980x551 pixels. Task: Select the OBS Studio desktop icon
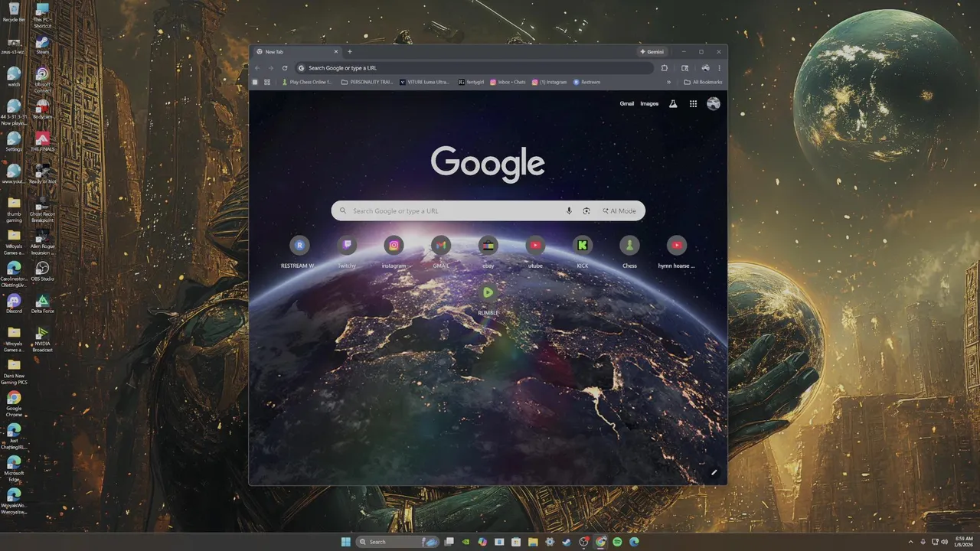42,271
